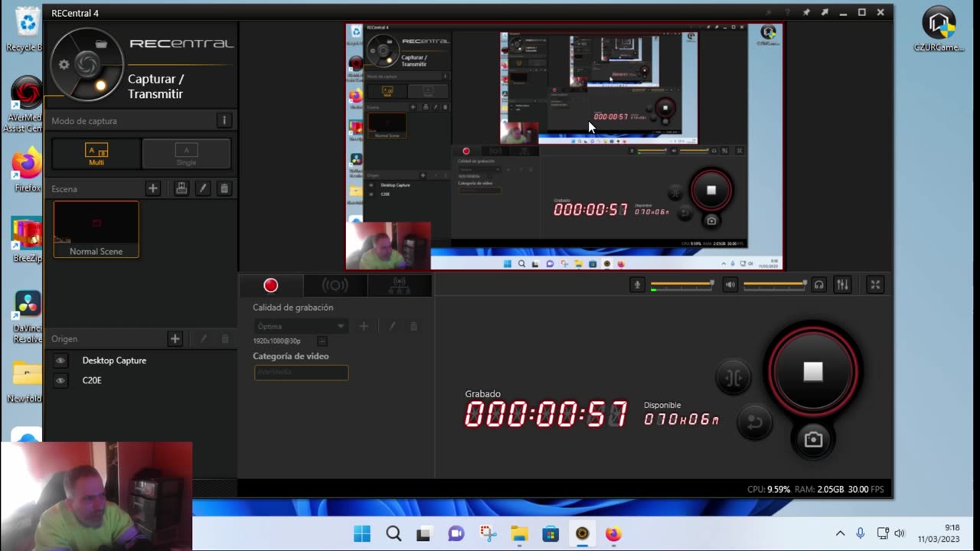Select the Multi capture mode
Screen dimensions: 980x551
click(96, 154)
